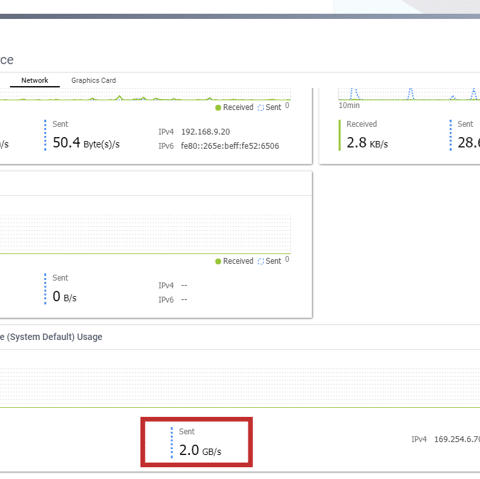Select the IPv4 address 192.168.9.20
480x479 pixels.
(205, 132)
